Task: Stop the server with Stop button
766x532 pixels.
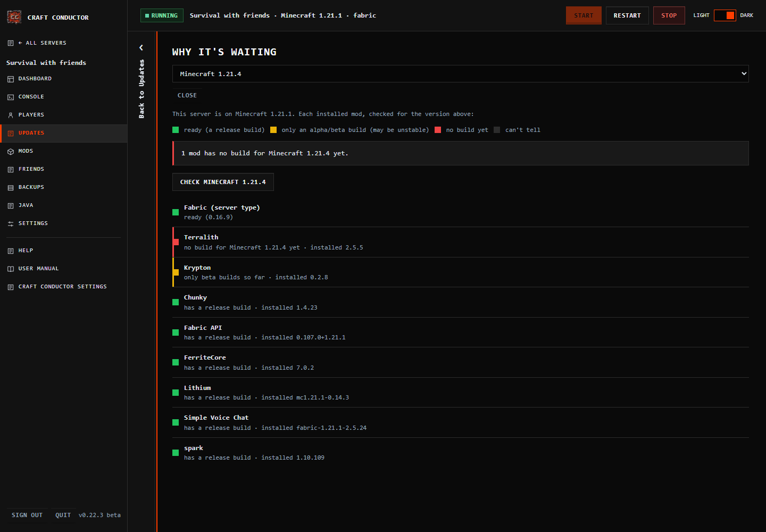Action: (x=669, y=15)
